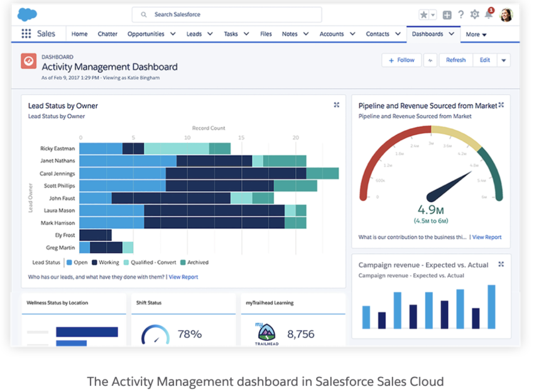The height and width of the screenshot is (392, 534).
Task: Expand the Campaign revenue chart
Action: click(x=501, y=264)
